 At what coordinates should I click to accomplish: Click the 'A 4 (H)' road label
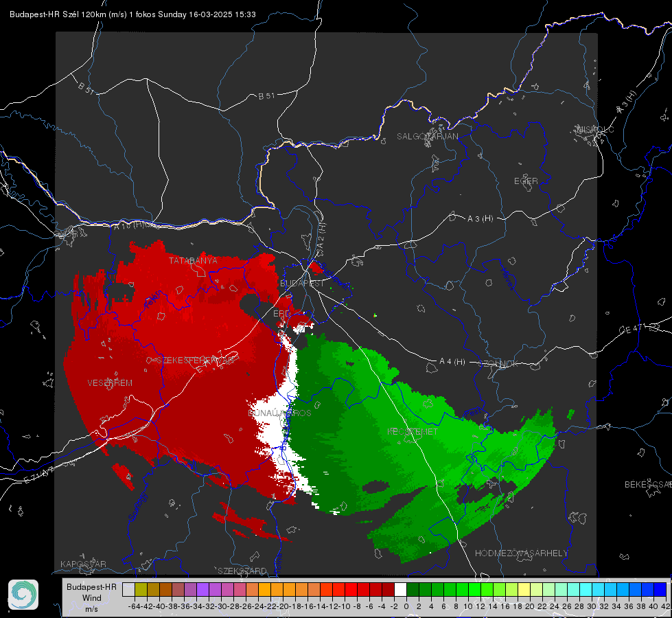[x=452, y=362]
